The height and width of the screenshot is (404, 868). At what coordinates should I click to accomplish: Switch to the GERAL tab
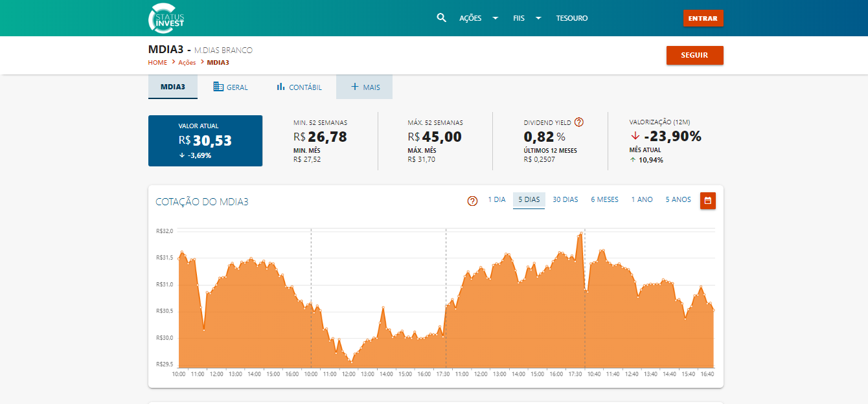(x=231, y=87)
